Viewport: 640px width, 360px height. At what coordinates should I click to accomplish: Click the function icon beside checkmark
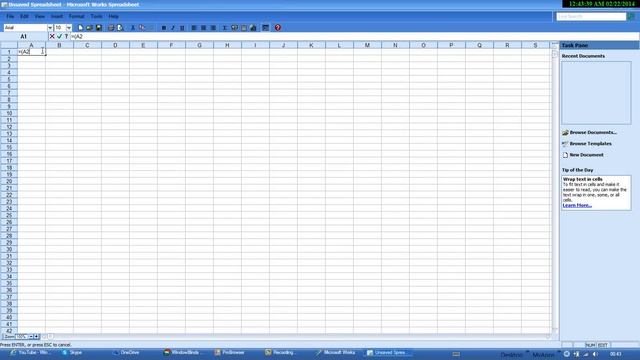[66, 36]
